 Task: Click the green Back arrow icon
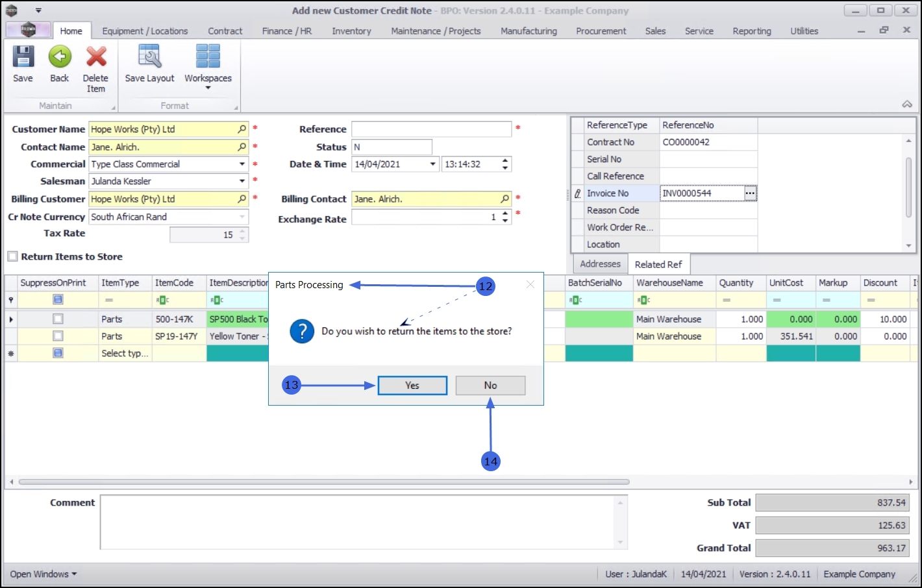pyautogui.click(x=60, y=58)
